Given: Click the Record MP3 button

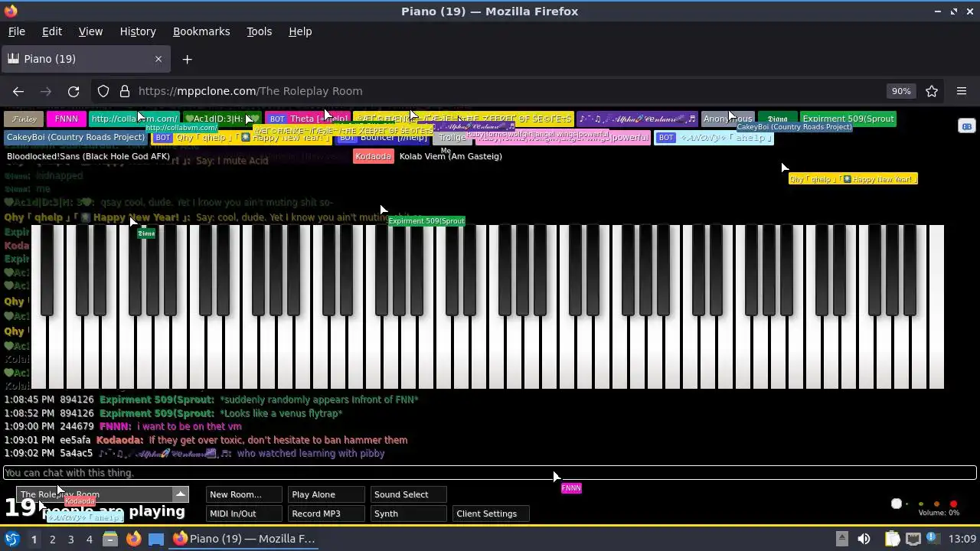Looking at the screenshot, I should pyautogui.click(x=327, y=514).
